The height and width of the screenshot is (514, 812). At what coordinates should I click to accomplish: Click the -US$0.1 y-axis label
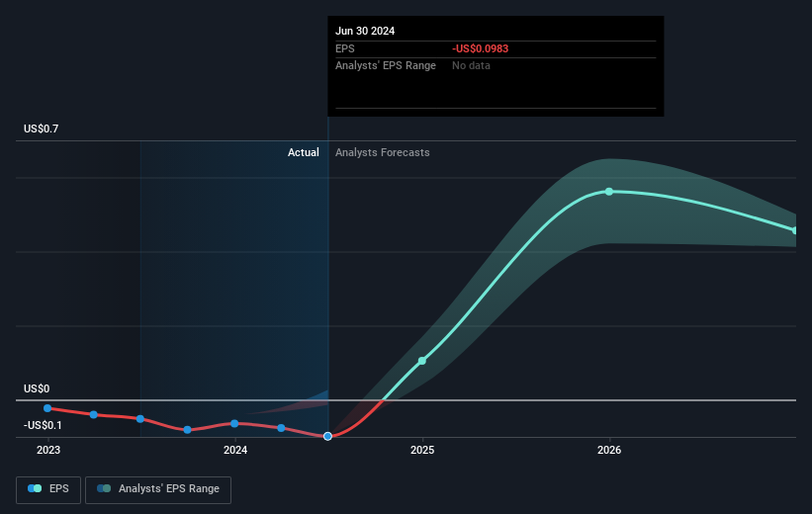click(x=43, y=425)
